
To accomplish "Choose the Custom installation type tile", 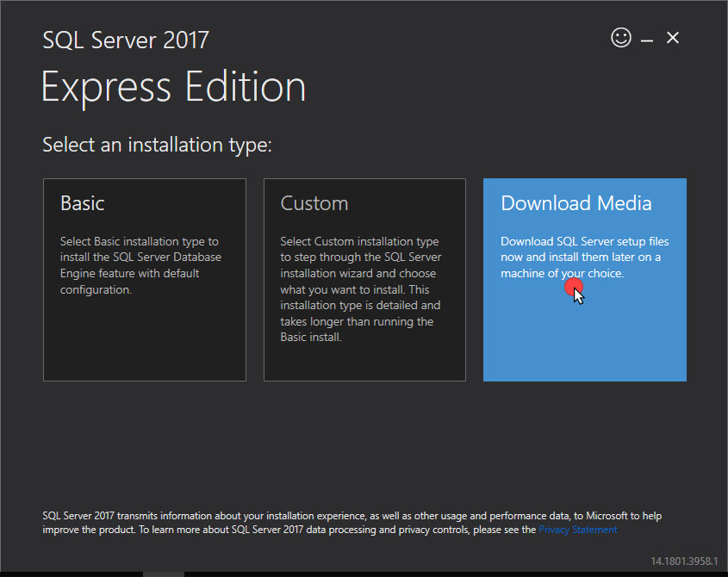I will (364, 279).
